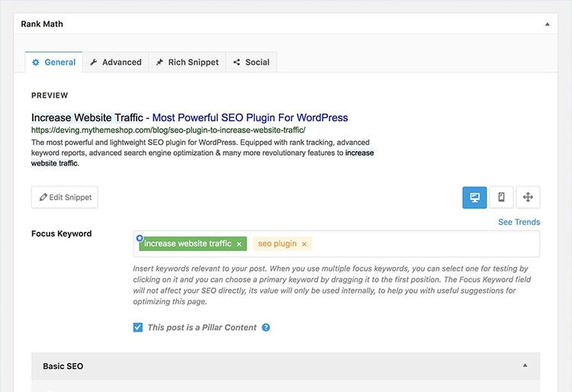Viewport: 572px width, 392px height.
Task: Switch to the General tab
Action: tap(54, 63)
